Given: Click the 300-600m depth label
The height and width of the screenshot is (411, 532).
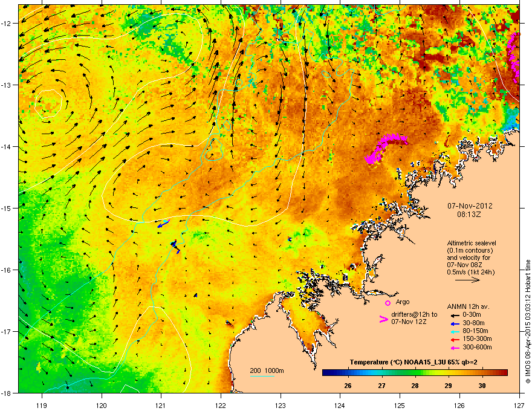Looking at the screenshot, I should (477, 347).
